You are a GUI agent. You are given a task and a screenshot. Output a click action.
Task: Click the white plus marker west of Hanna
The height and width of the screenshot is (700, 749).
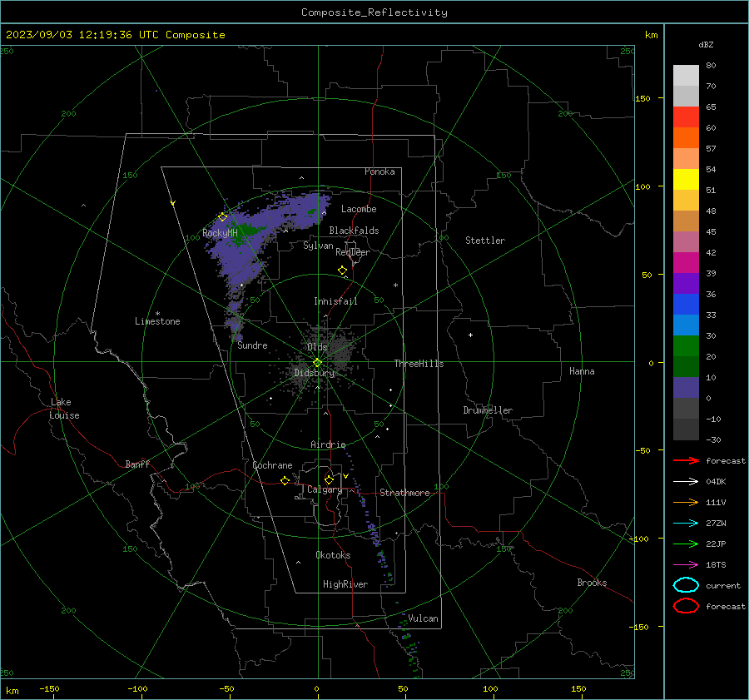click(470, 335)
